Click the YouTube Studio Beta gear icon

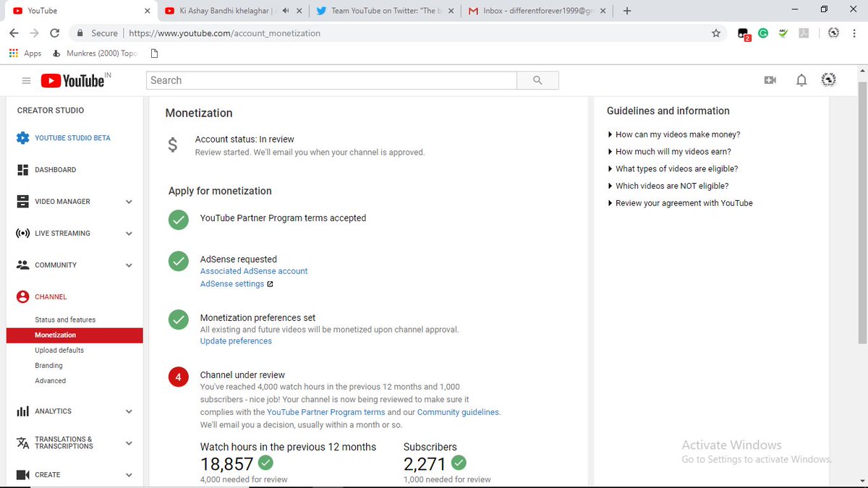(22, 138)
